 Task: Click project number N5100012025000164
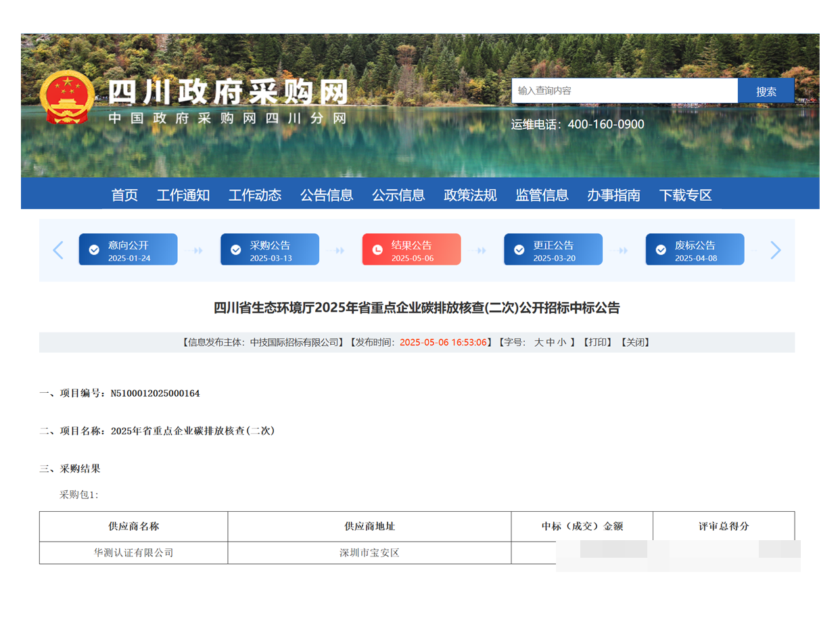[155, 393]
